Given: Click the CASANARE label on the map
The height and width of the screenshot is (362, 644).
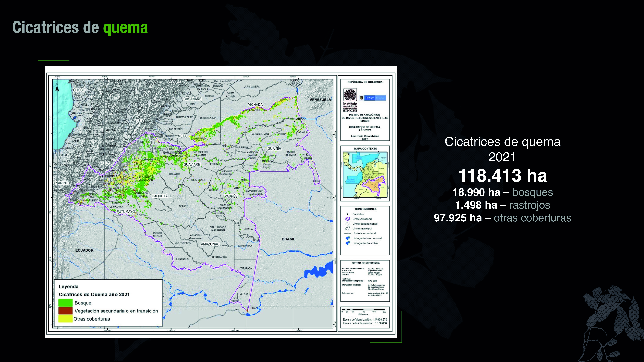Looking at the screenshot, I should point(192,99).
